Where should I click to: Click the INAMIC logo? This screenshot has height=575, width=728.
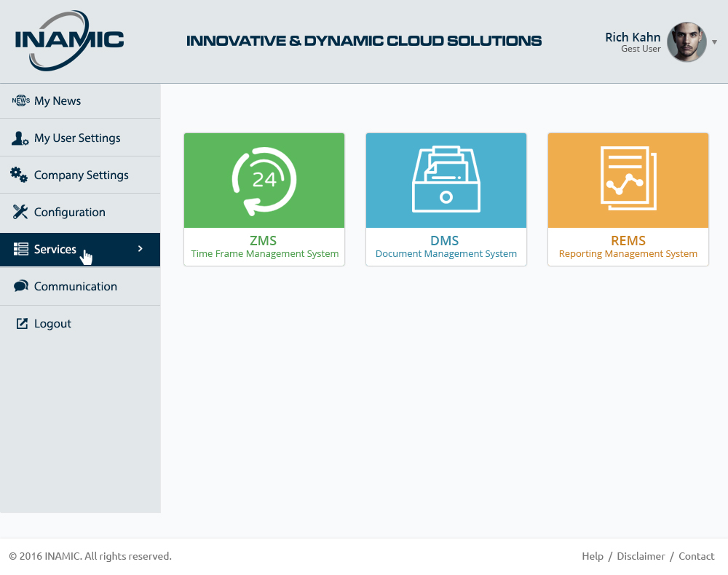click(x=69, y=40)
